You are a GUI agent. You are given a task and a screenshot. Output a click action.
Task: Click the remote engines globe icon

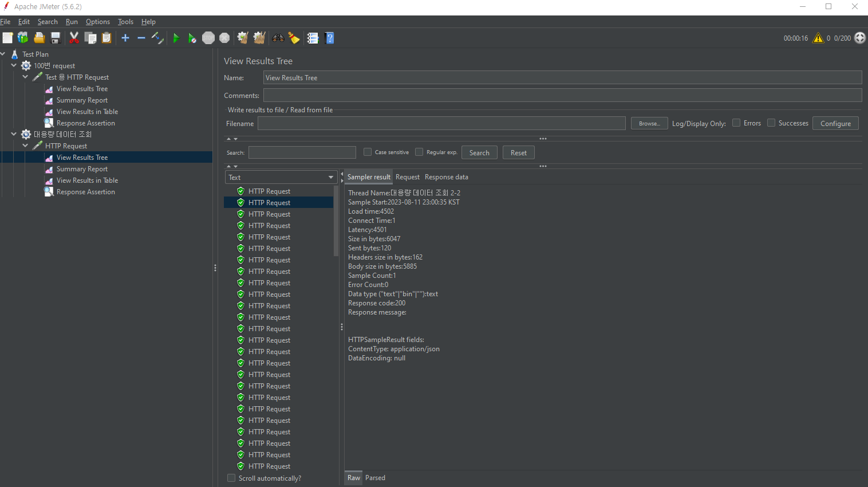pyautogui.click(x=860, y=38)
